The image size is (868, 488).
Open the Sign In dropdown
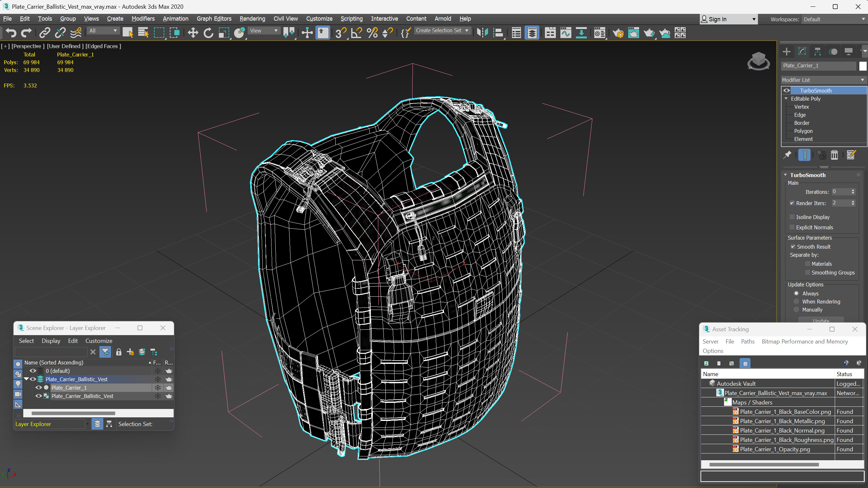[729, 19]
